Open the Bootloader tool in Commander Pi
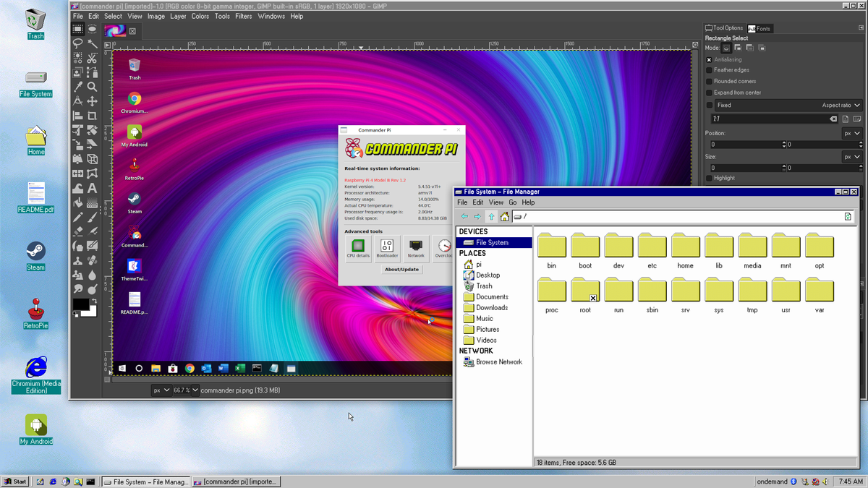Image resolution: width=868 pixels, height=488 pixels. point(387,249)
